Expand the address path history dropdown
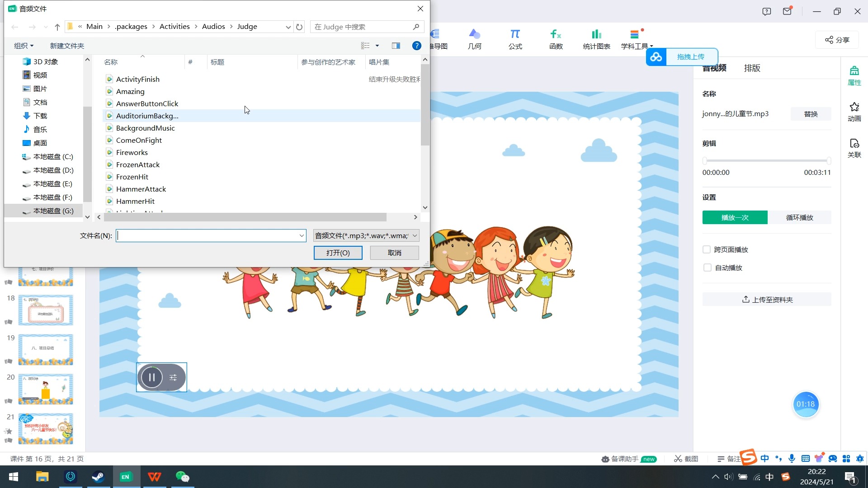868x488 pixels. pos(288,27)
